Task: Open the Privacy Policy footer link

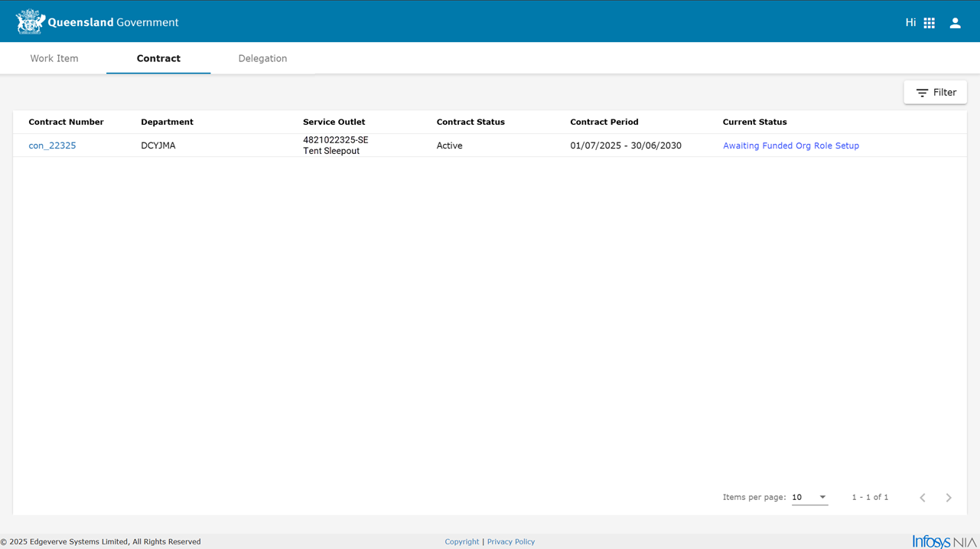Action: [x=511, y=541]
